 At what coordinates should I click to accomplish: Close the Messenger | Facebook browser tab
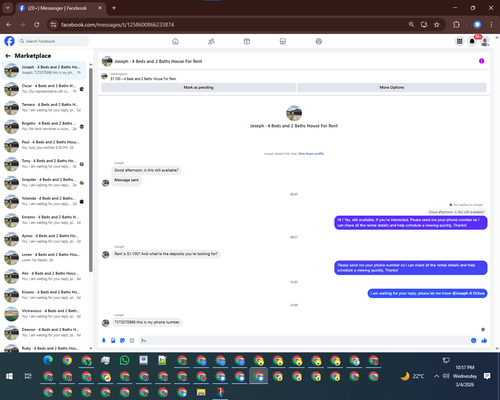click(100, 8)
